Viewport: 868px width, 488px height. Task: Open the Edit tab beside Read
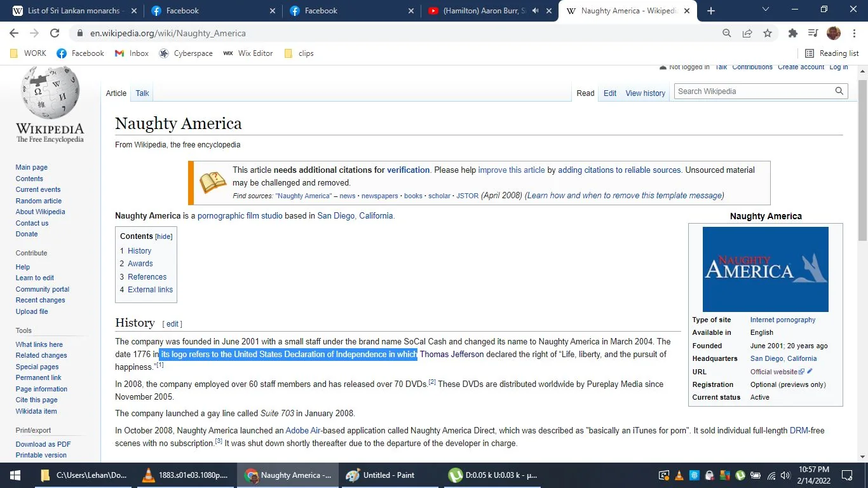610,93
